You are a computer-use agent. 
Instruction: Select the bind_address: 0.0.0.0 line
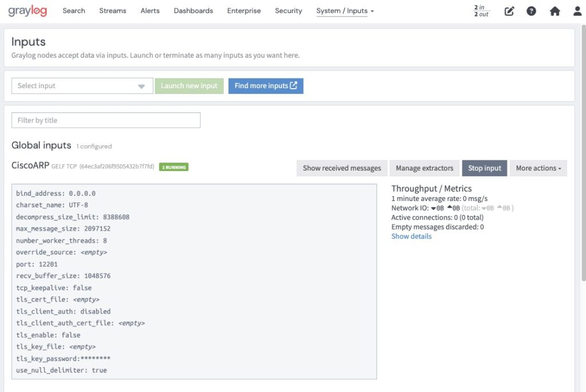tap(56, 193)
